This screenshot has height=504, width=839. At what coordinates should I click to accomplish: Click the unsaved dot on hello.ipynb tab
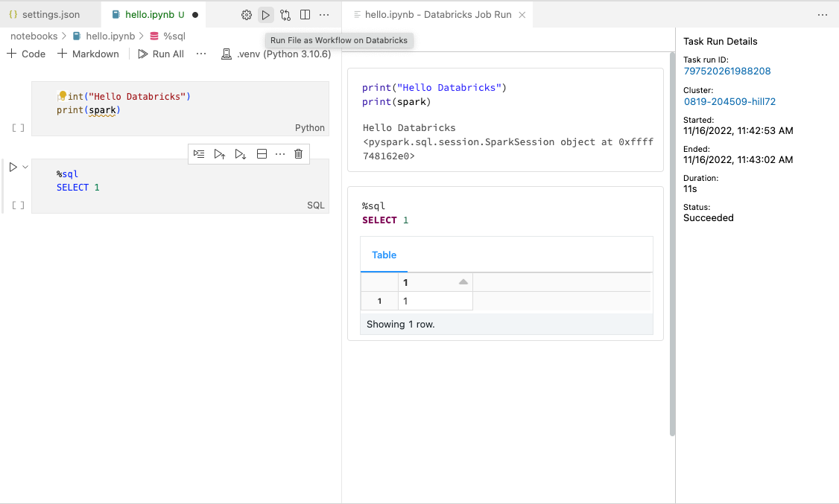coord(195,15)
